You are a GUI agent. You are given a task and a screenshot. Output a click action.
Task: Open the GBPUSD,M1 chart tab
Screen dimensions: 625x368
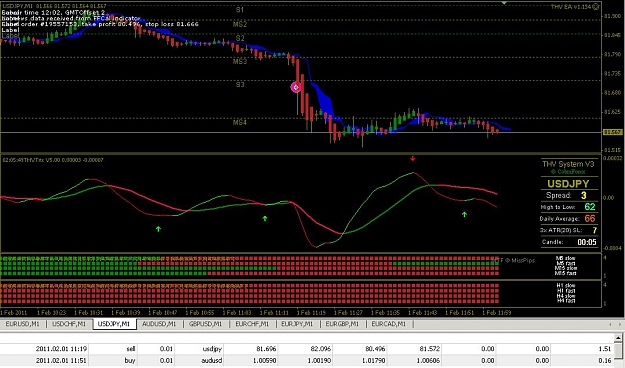click(x=205, y=324)
